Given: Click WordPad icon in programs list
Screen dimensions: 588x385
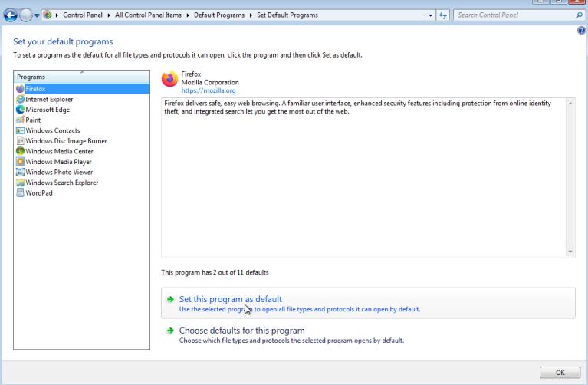Looking at the screenshot, I should 20,192.
